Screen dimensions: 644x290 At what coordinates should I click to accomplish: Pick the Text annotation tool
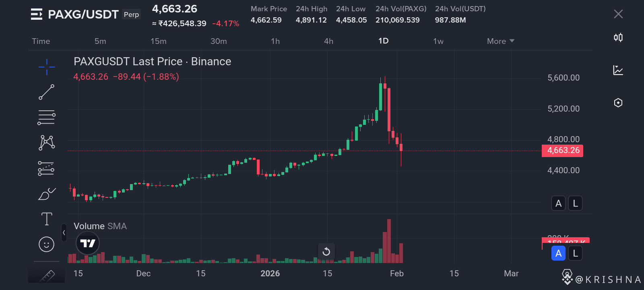click(47, 219)
